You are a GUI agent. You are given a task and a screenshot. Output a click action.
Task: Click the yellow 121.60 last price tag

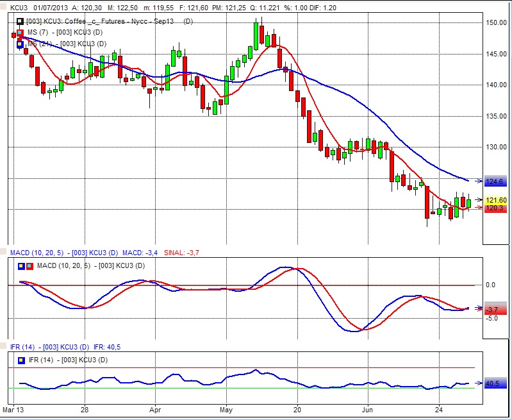click(496, 201)
